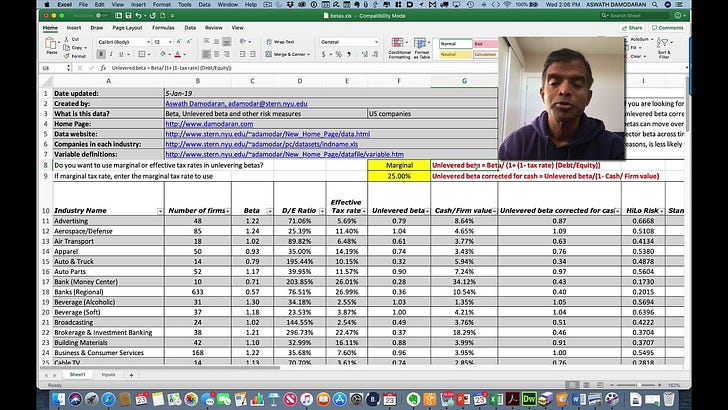Open the Industry Name column filter
This screenshot has height=410, width=728.
coord(160,211)
